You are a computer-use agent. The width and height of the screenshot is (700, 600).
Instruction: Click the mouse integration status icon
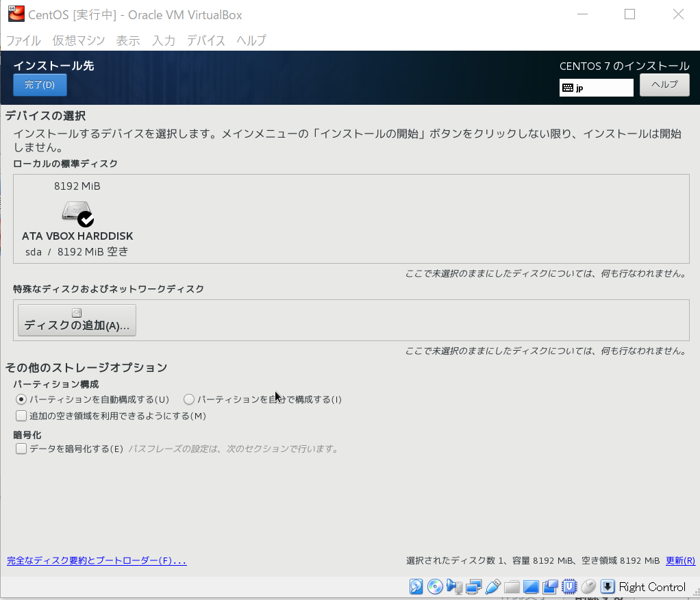click(588, 586)
